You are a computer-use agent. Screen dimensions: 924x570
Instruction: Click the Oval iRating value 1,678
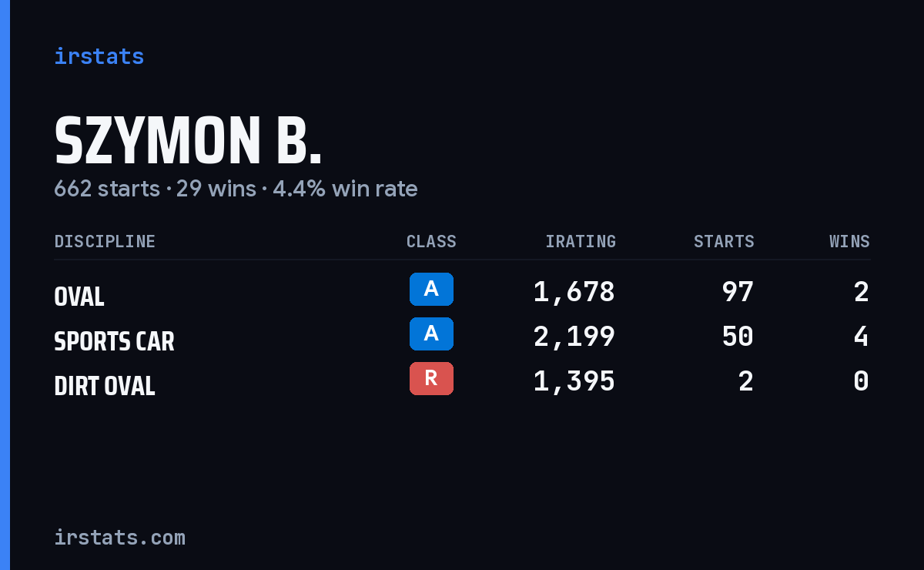coord(574,292)
